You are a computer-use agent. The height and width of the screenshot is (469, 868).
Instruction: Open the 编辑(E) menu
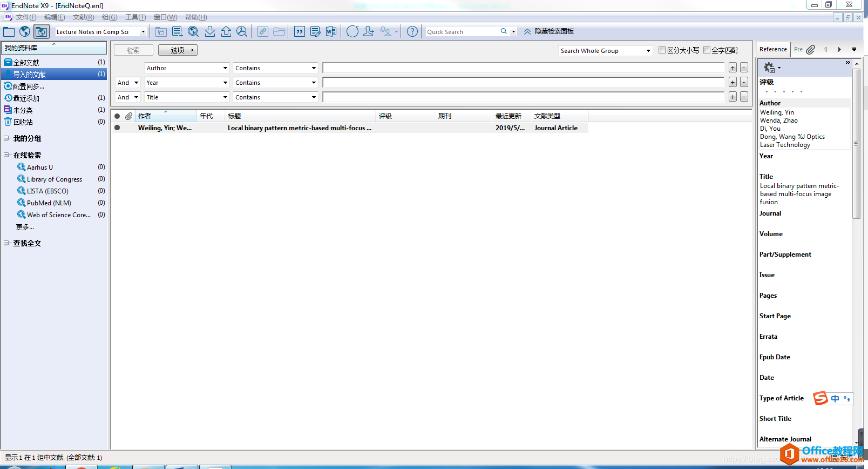click(x=55, y=17)
